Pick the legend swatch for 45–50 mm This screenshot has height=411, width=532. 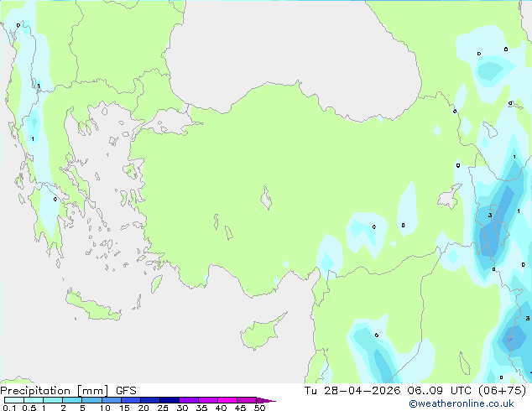point(247,400)
